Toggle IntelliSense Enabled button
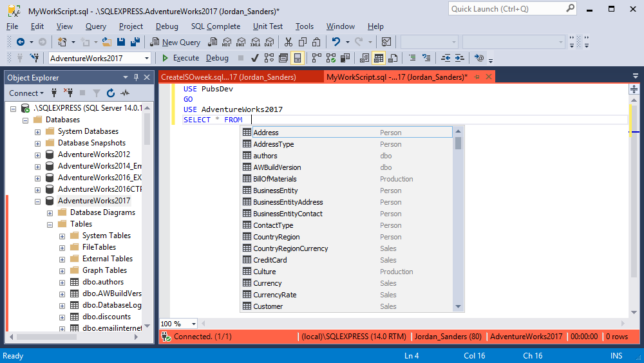This screenshot has width=644, height=363. pos(298,58)
